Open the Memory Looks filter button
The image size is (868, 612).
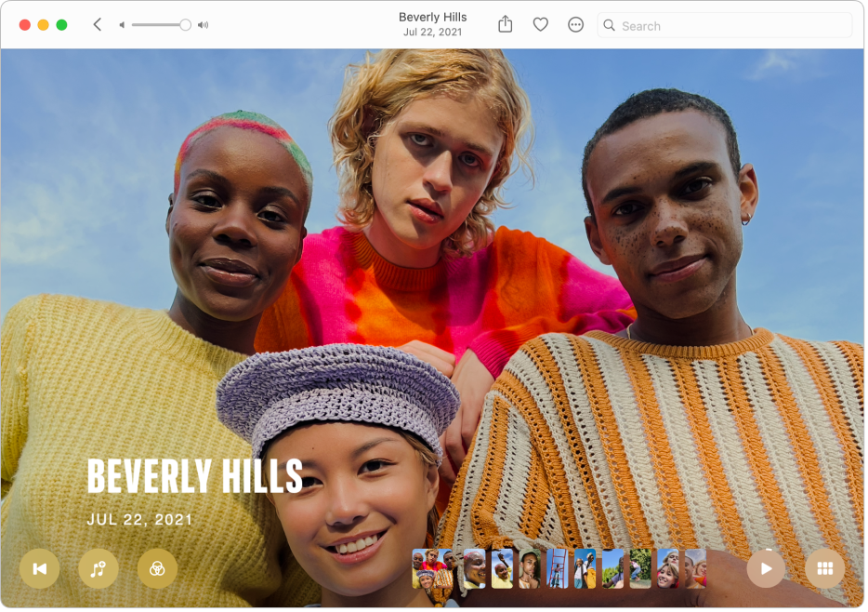157,569
